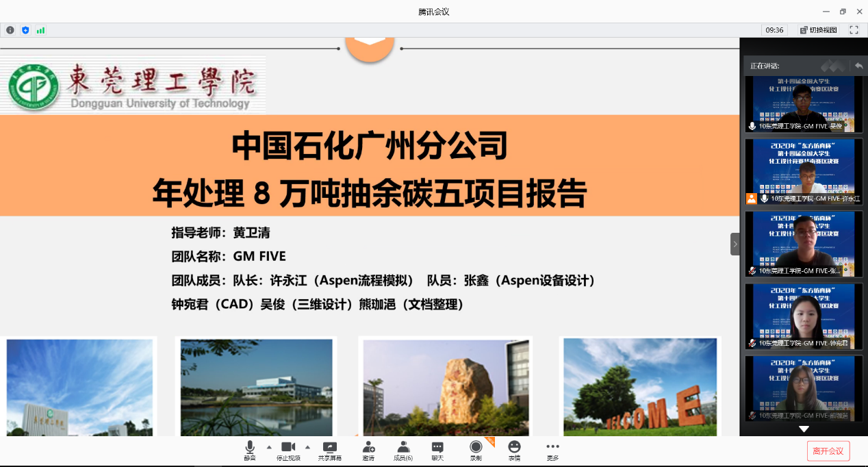Click 切换视图 to switch view layout
Viewport: 868px width, 467px height.
[x=818, y=30]
